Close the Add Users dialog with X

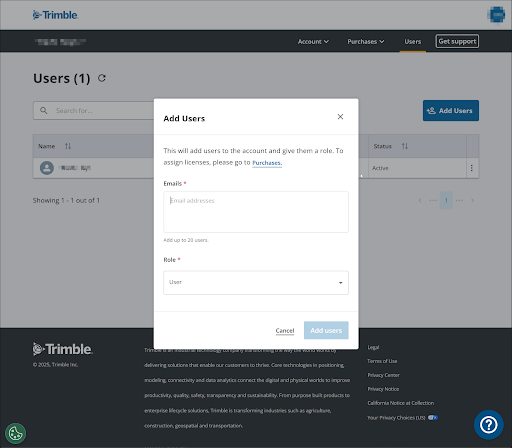[x=340, y=117]
